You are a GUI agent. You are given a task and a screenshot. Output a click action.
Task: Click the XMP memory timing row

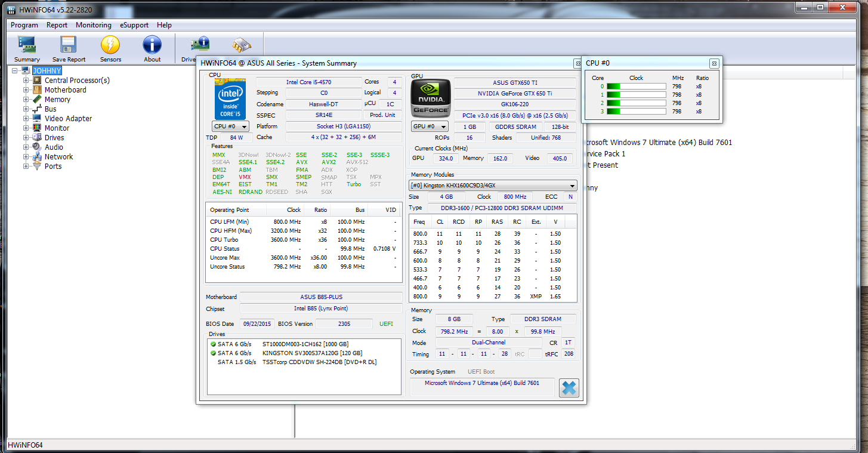coord(493,296)
